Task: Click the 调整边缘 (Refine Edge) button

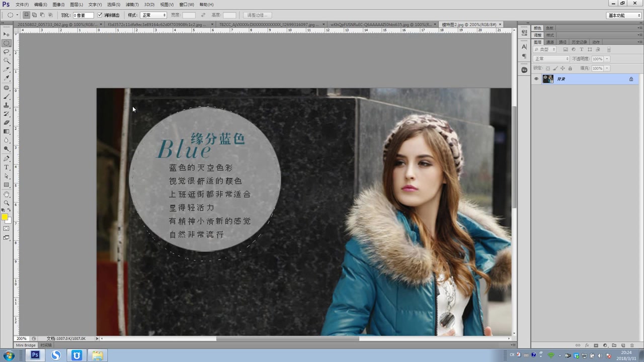Action: coord(259,15)
